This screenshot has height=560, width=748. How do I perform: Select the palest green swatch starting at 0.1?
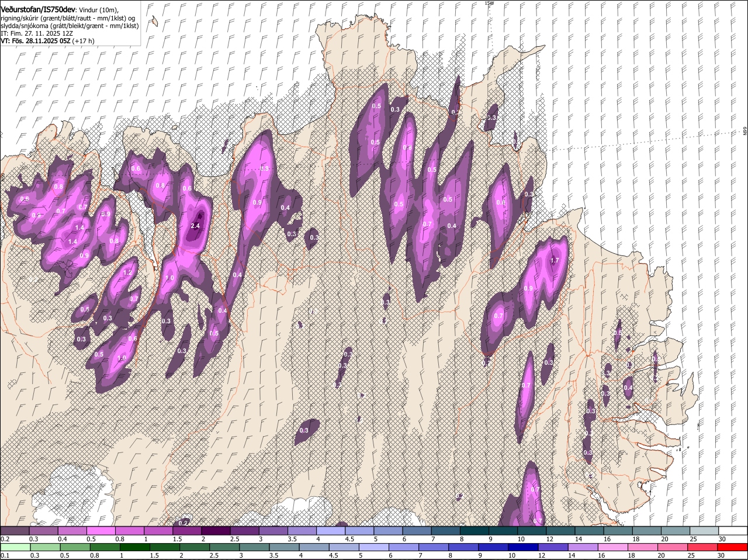pos(16,547)
